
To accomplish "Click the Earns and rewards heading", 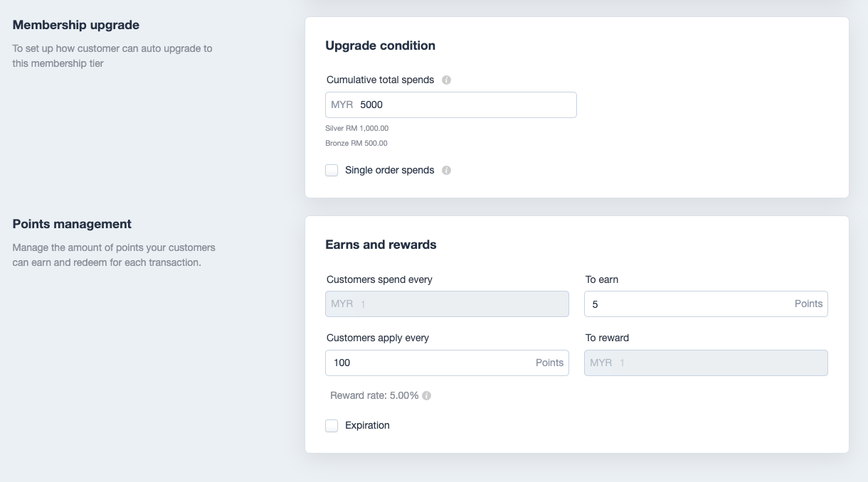I will [x=381, y=245].
